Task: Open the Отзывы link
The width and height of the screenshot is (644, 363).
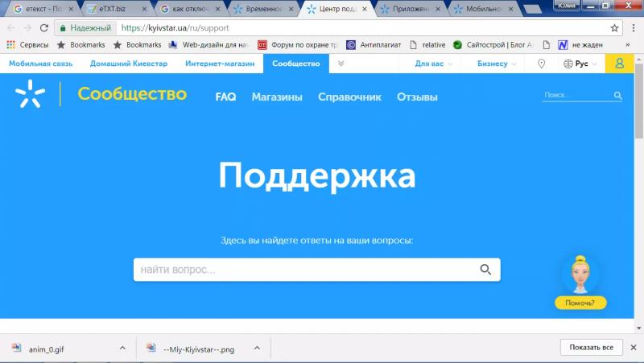Action: click(417, 97)
